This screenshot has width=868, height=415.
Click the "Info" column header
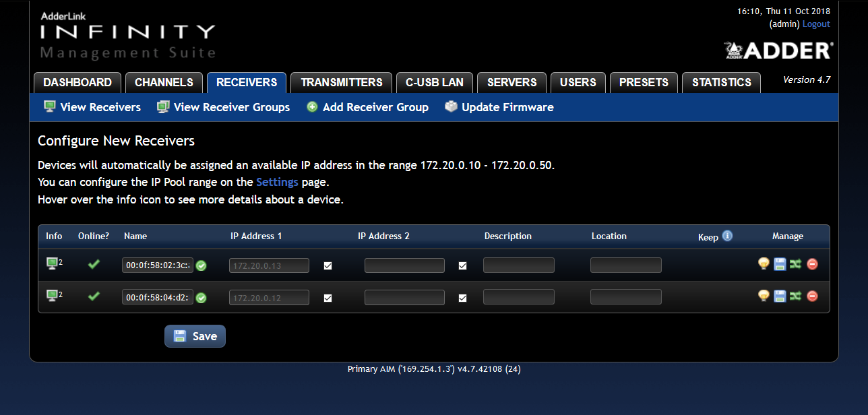click(x=54, y=236)
